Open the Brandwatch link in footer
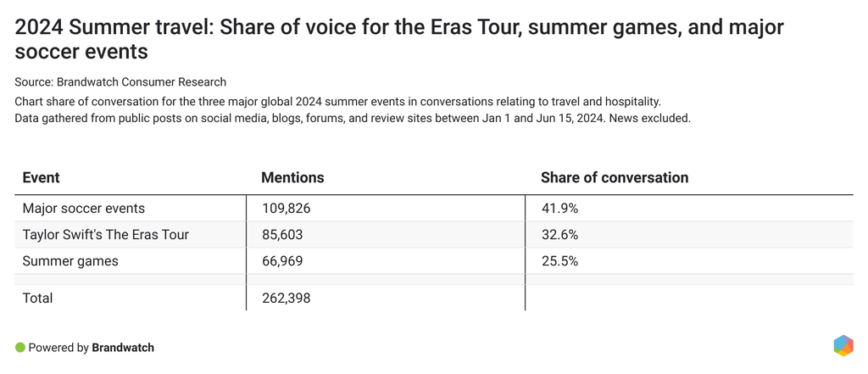 123,348
